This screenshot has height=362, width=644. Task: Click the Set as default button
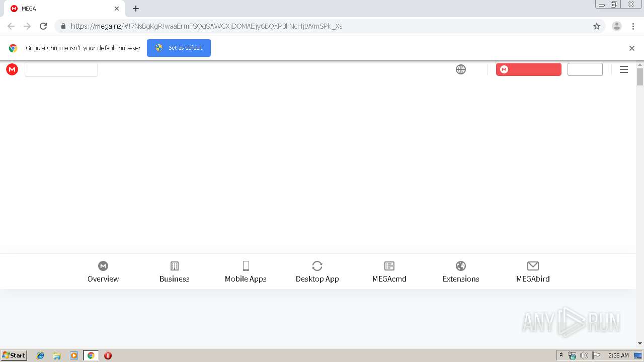click(179, 48)
